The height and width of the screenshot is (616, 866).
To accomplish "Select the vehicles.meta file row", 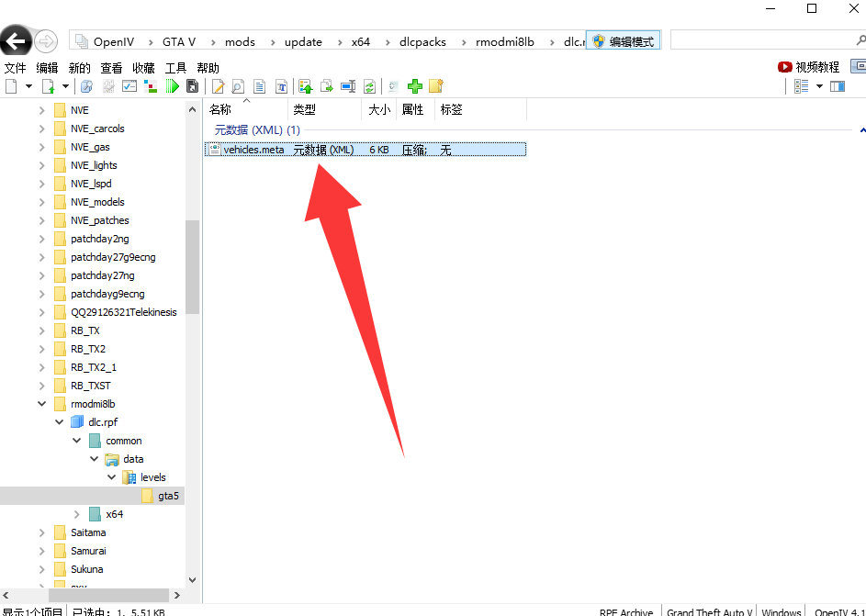I will coord(366,149).
